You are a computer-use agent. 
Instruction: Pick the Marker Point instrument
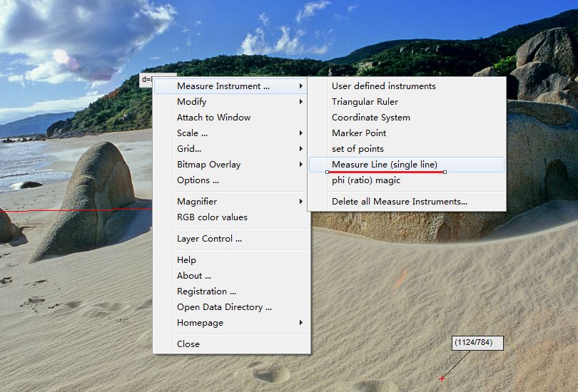pos(358,133)
